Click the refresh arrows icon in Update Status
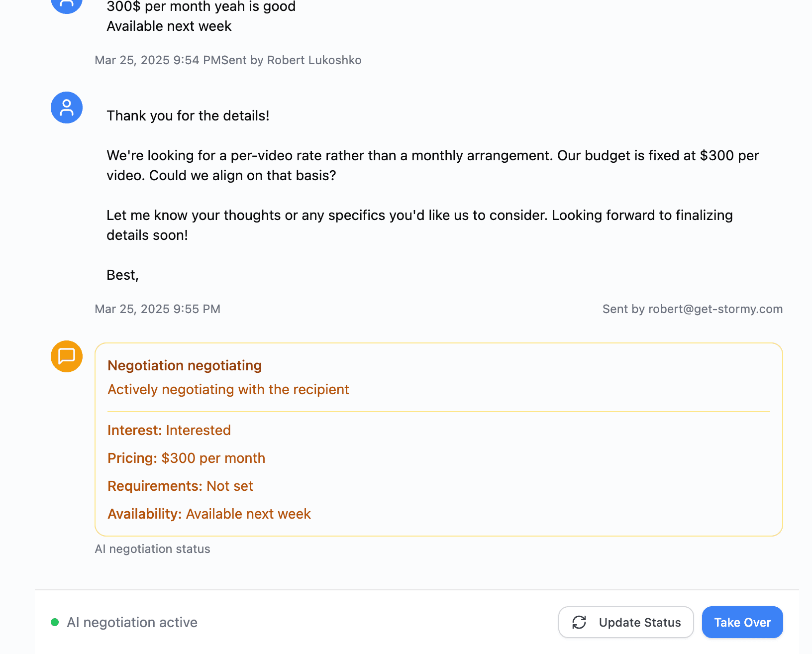Screen dimensions: 812x663 tap(579, 622)
